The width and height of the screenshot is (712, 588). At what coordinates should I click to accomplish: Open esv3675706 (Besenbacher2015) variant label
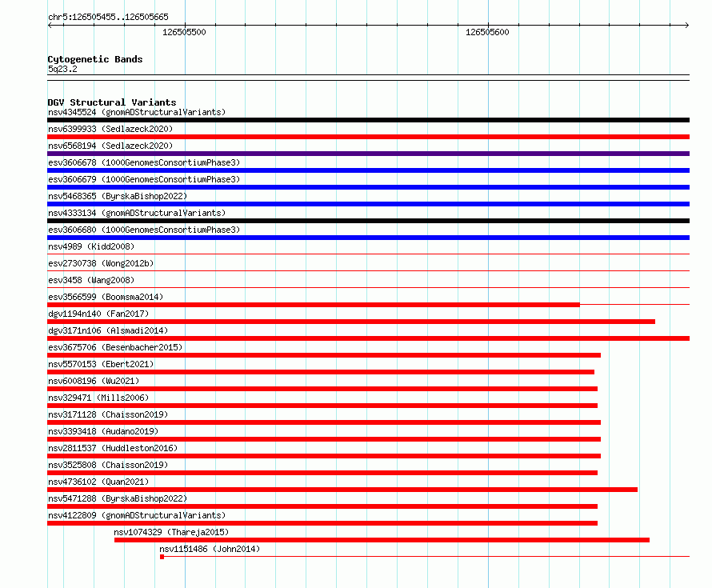coord(115,347)
